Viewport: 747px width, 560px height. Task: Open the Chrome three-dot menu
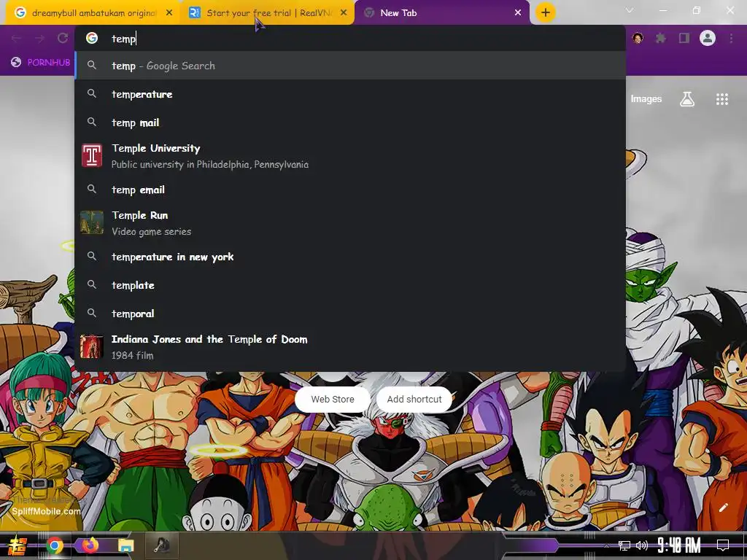pyautogui.click(x=731, y=38)
